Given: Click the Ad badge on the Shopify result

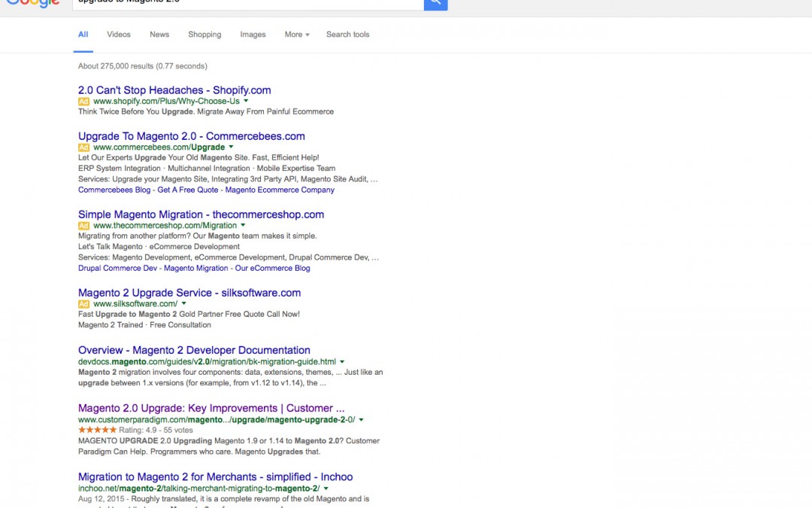Looking at the screenshot, I should [83, 100].
